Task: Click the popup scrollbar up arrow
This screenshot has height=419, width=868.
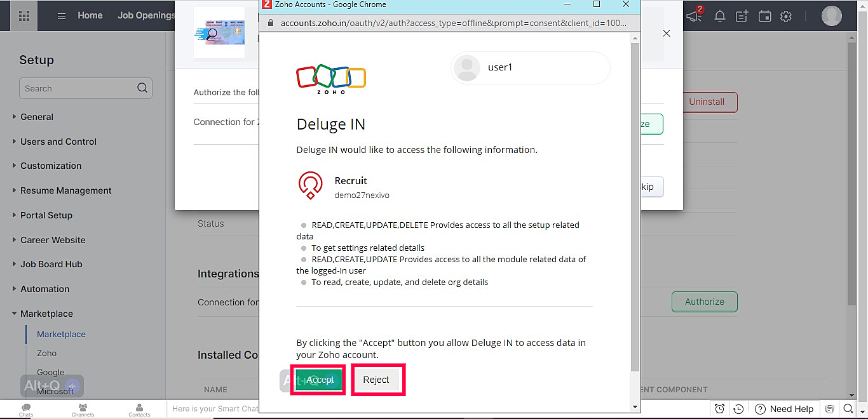Action: click(x=635, y=39)
